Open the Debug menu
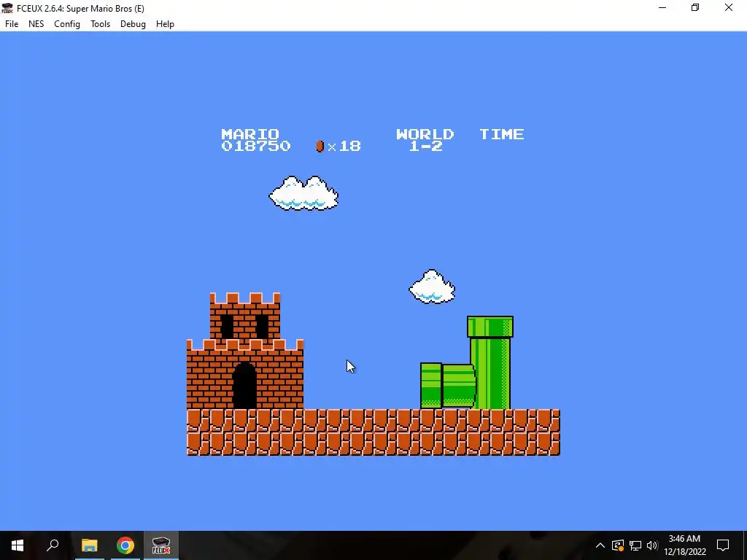 point(133,24)
